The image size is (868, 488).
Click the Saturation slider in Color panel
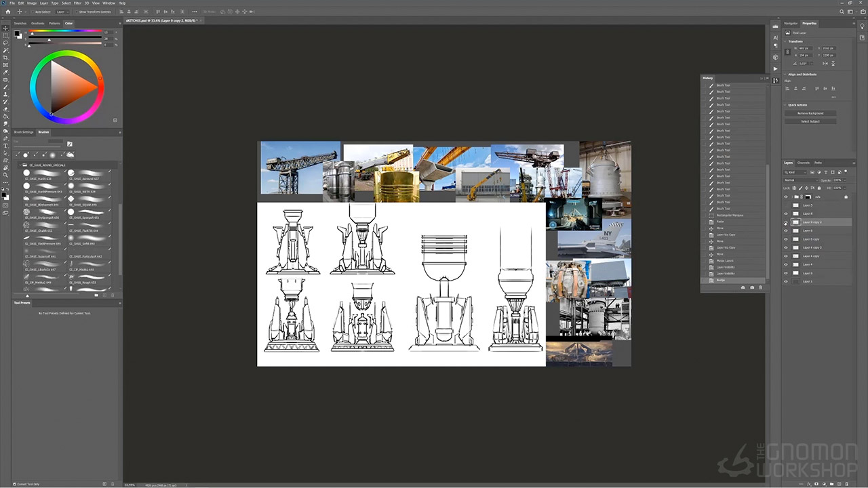point(65,38)
